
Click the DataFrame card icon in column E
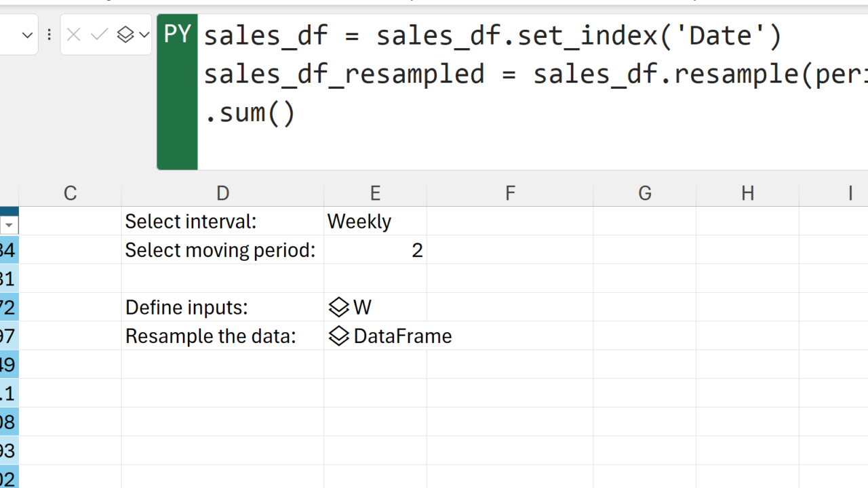[338, 336]
